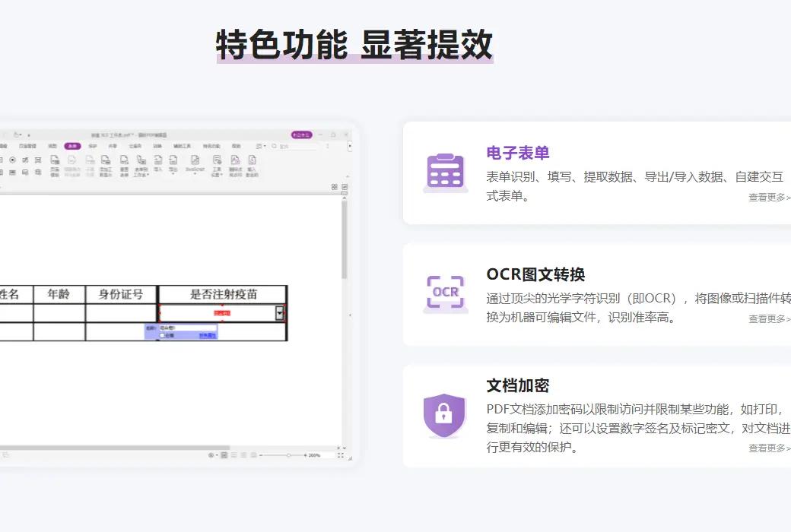Click the 是否注射疫苗 table header cell

pyautogui.click(x=223, y=294)
